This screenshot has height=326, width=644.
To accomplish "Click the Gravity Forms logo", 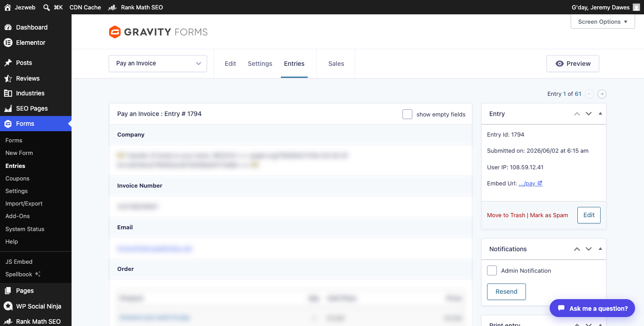I will pos(158,32).
